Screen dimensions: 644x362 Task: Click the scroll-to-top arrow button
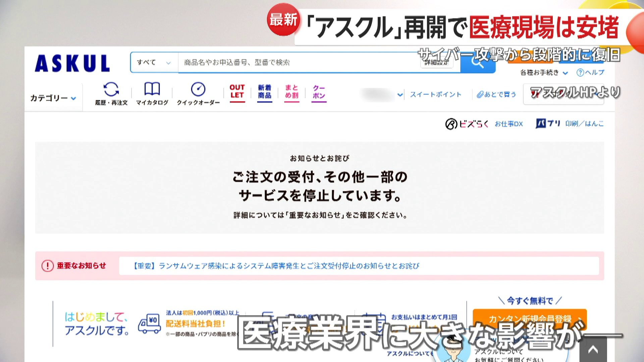(x=593, y=350)
